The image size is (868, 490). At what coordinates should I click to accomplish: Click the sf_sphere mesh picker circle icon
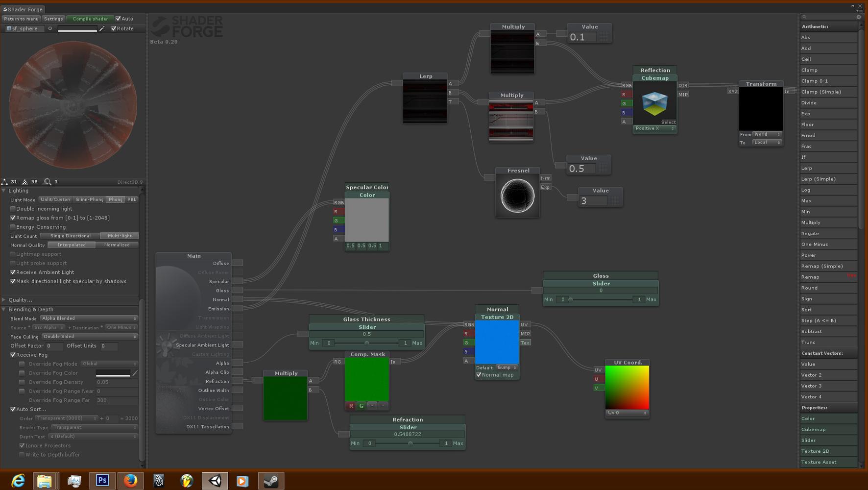pos(50,28)
